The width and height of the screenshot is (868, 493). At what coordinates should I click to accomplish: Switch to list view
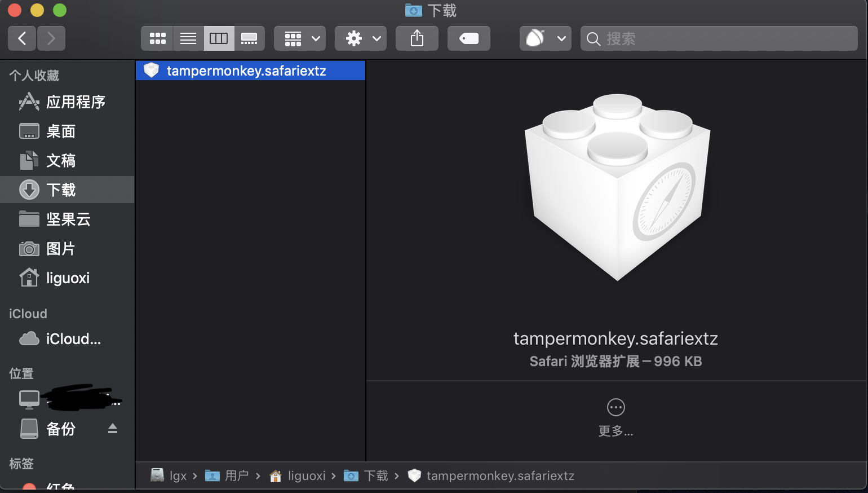(x=188, y=38)
